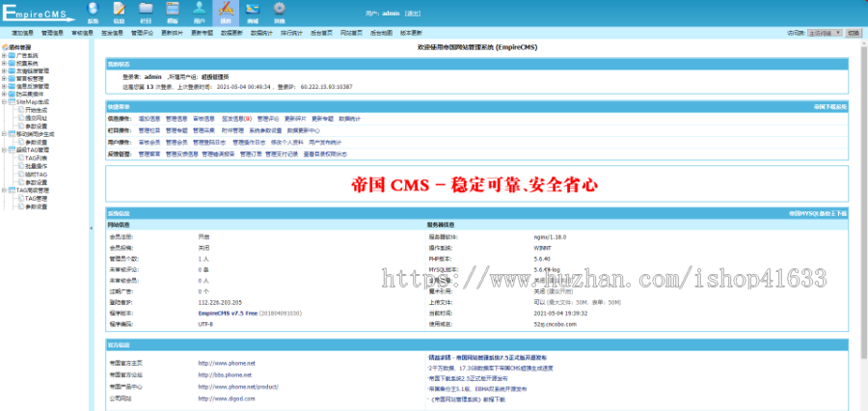The image size is (868, 411).
Task: Expand the 防采集插件 tree node
Action: click(x=5, y=95)
